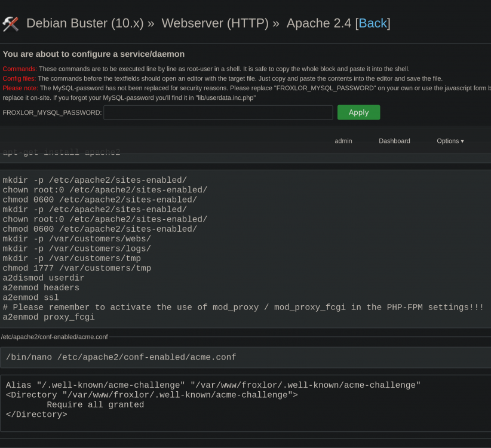Click the red 'Config files:' label
This screenshot has width=491, height=448.
[x=19, y=79]
